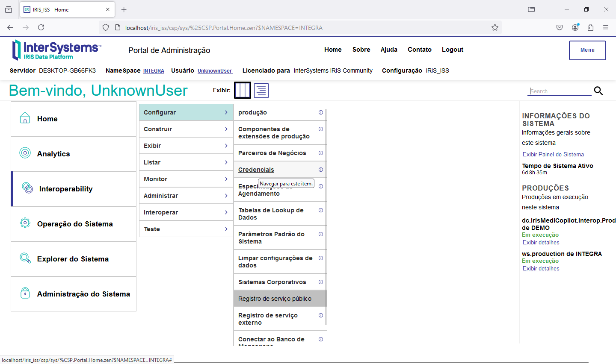Click the INTEGRA namespace link

154,71
